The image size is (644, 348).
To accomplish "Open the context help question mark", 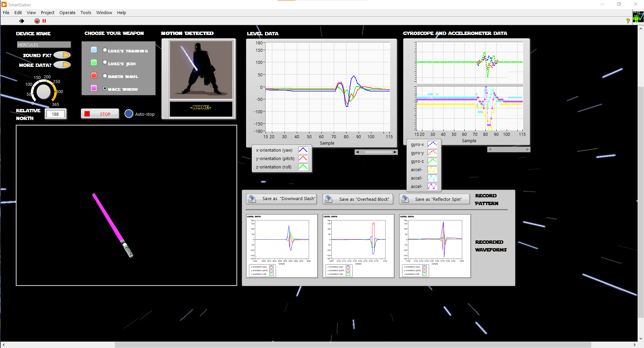I will coord(628,21).
